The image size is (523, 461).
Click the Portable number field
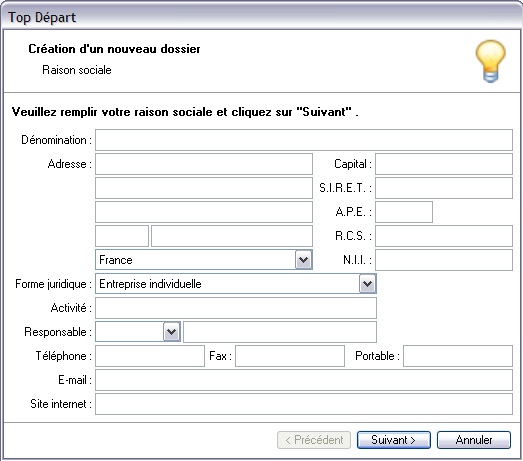click(458, 356)
